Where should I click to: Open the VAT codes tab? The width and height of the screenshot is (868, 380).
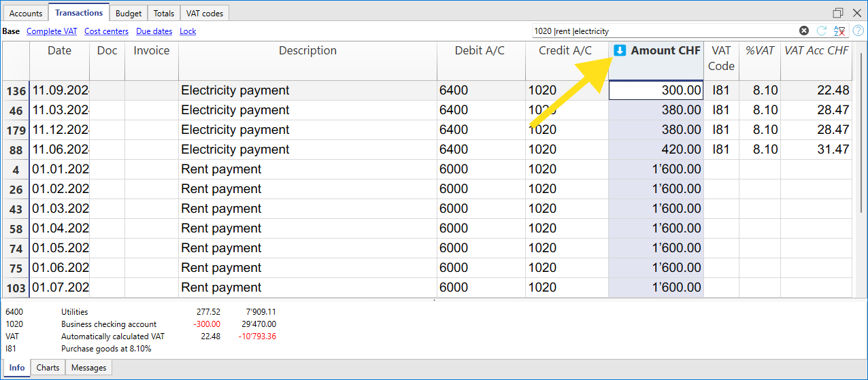[x=205, y=13]
